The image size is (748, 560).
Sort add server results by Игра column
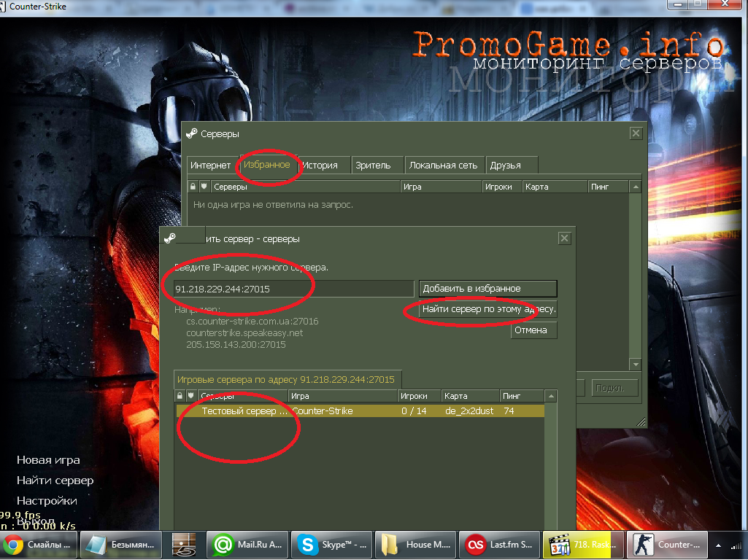point(342,396)
